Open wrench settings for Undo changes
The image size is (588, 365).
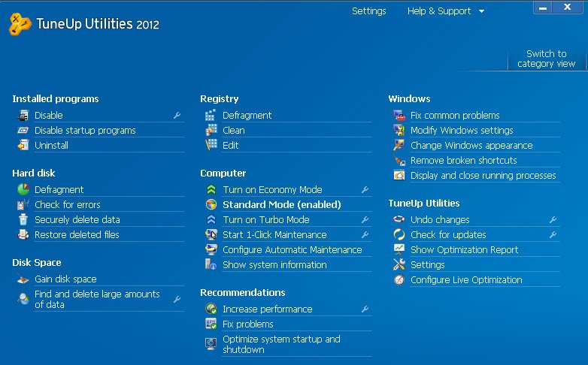pyautogui.click(x=553, y=219)
